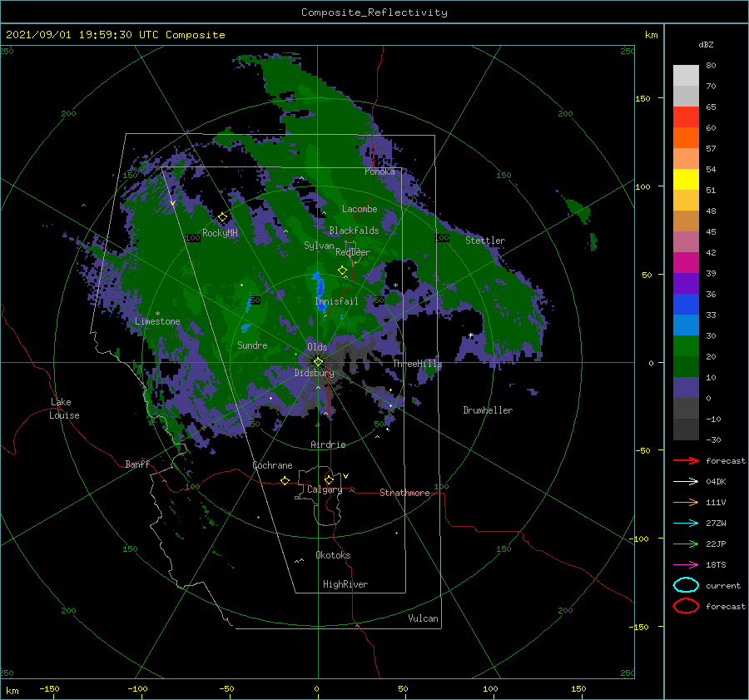The height and width of the screenshot is (700, 749).
Task: Click the RedDeer city label
Action: [353, 252]
